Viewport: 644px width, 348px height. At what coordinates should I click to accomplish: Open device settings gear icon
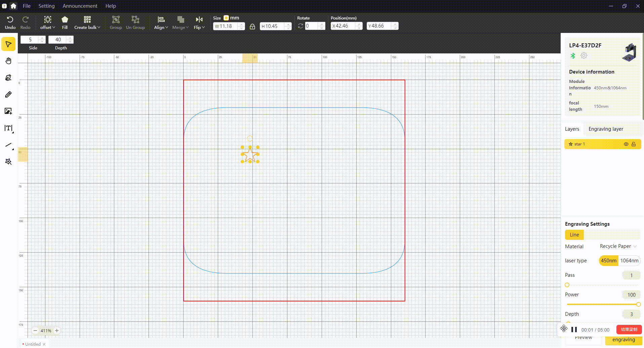point(584,55)
